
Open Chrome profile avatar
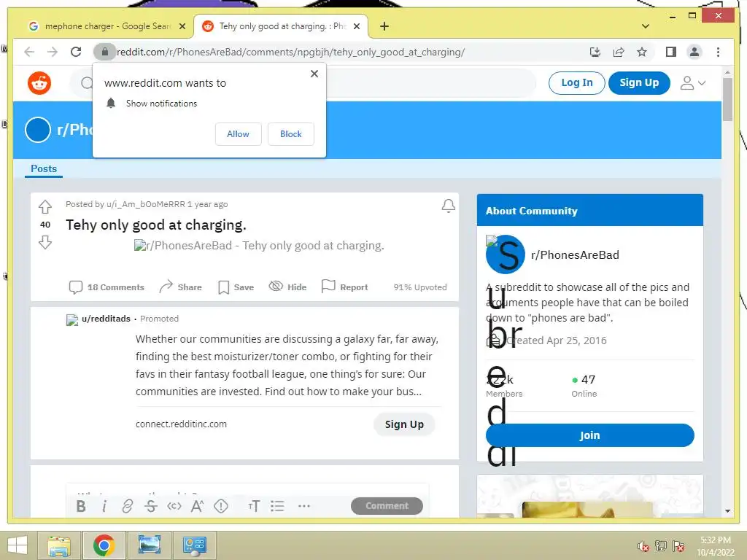(x=694, y=52)
